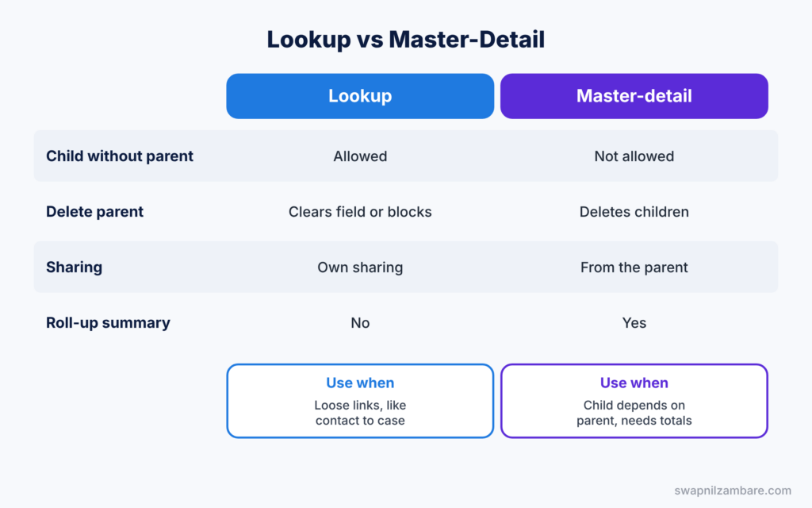Click the 'Deletes children' cell
Viewport: 812px width, 508px height.
tap(634, 211)
